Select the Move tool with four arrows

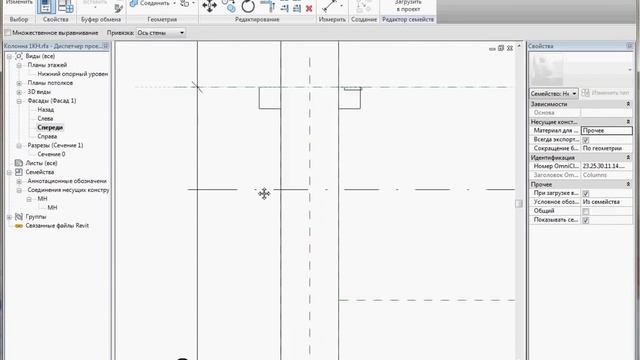209,6
